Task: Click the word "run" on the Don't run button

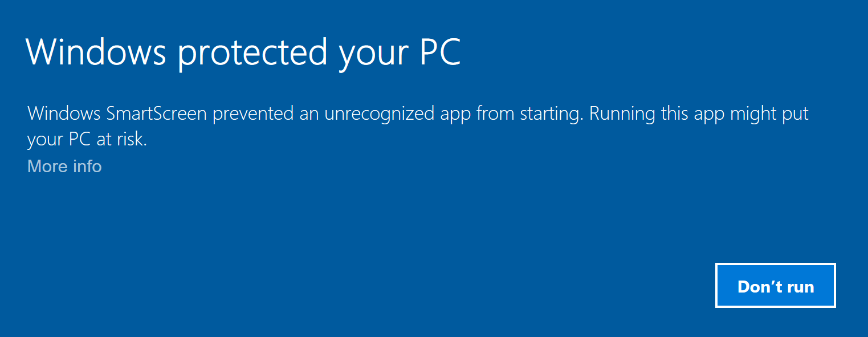Action: click(x=800, y=286)
